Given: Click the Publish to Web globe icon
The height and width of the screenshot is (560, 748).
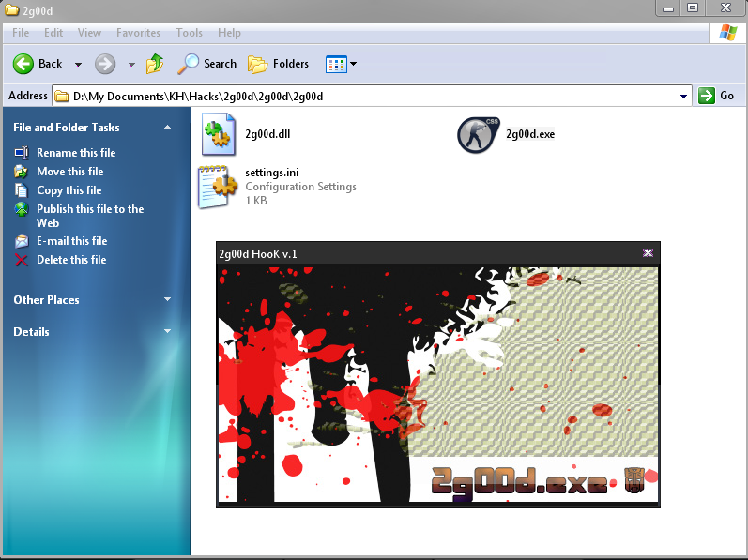Looking at the screenshot, I should pos(22,209).
